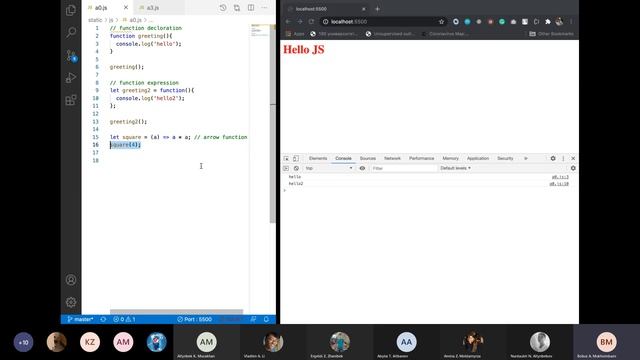This screenshot has height=360, width=640.
Task: Open the Search view in VS Code
Action: 71,32
